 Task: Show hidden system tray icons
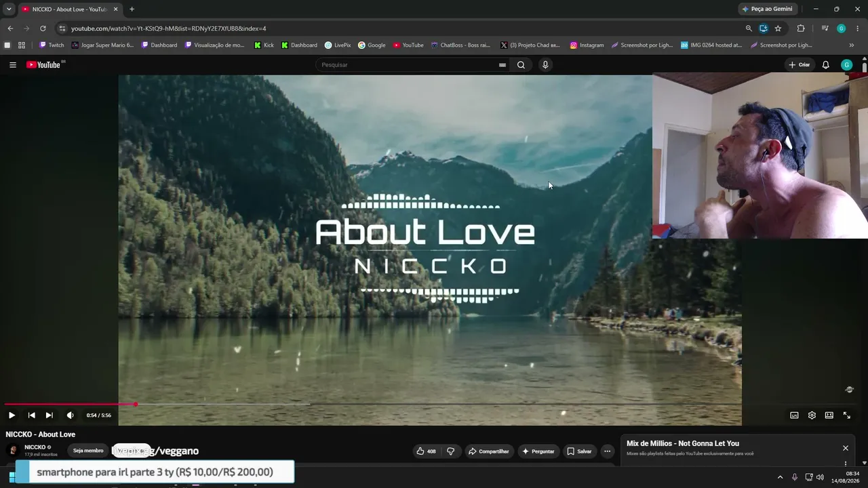click(x=780, y=477)
